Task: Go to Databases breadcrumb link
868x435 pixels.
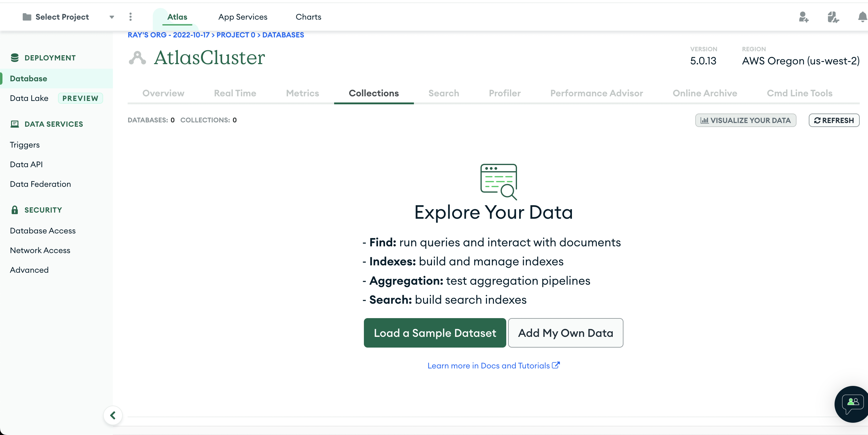Action: tap(283, 35)
